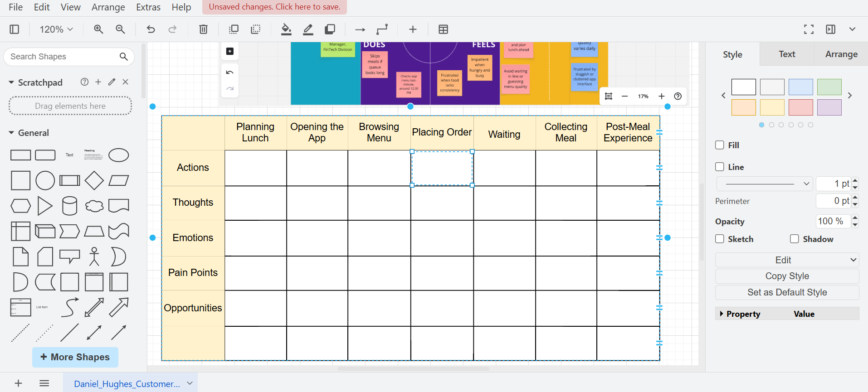The image size is (868, 392).
Task: Open the connection arrow style tool
Action: coord(360,29)
